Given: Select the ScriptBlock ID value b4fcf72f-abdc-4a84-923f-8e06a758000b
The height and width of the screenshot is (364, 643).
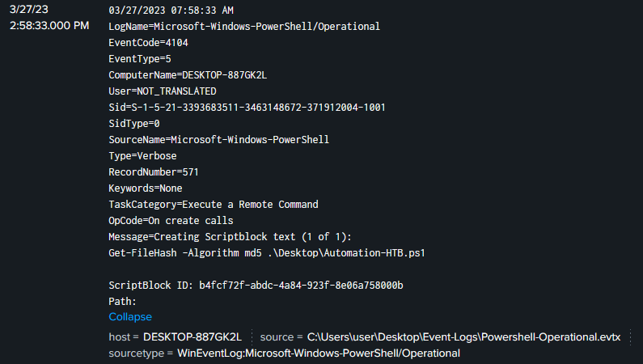Looking at the screenshot, I should click(301, 285).
